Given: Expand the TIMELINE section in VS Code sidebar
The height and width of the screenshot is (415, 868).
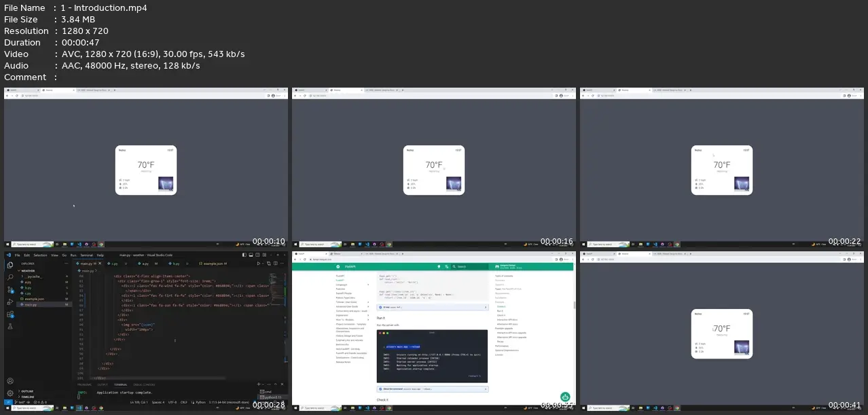Looking at the screenshot, I should coord(19,397).
